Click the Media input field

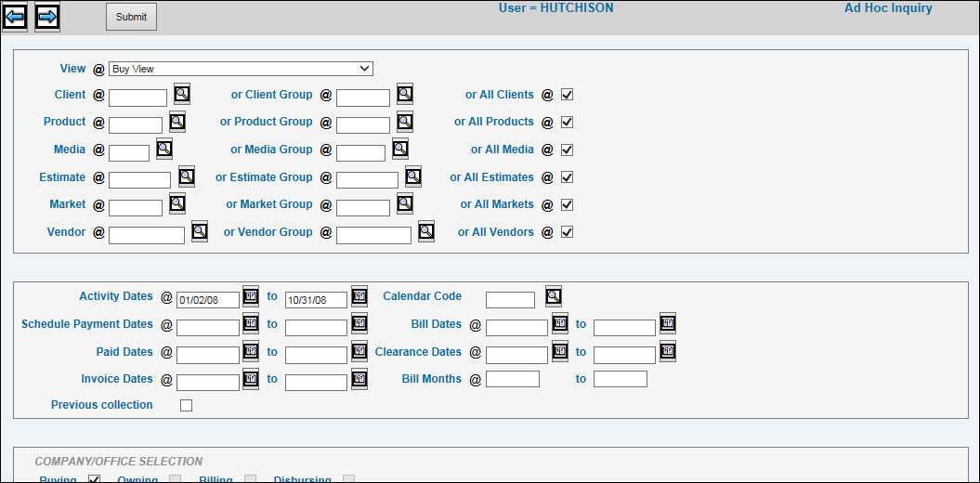(129, 153)
